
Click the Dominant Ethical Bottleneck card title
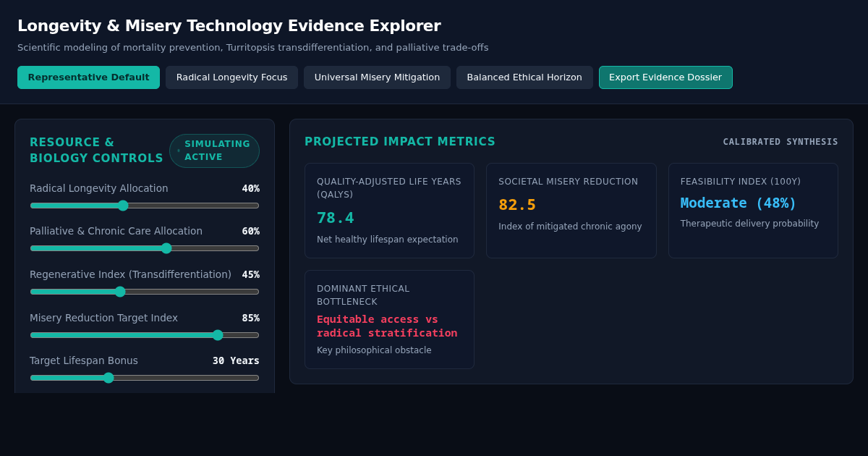(363, 295)
